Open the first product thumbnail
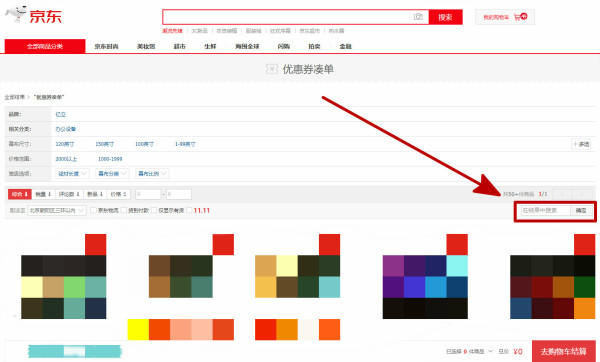Screen dimensions: 600x362 64,276
